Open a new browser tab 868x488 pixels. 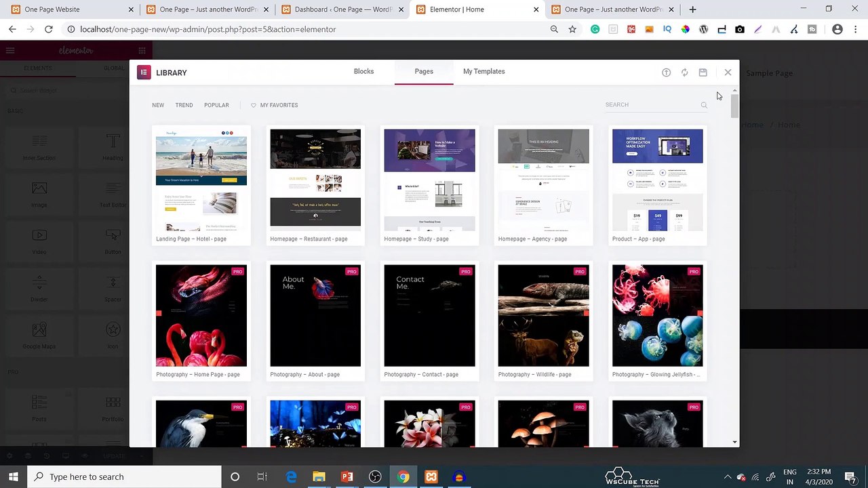[x=692, y=9]
